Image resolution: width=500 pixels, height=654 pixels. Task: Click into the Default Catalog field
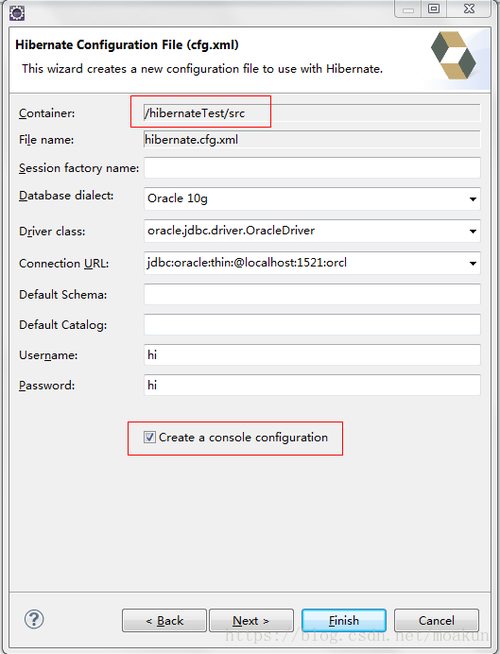[312, 324]
